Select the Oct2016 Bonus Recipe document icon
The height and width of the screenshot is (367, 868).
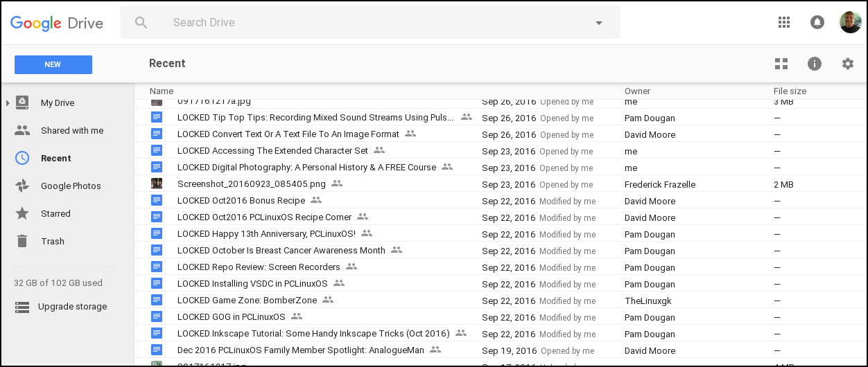[157, 201]
